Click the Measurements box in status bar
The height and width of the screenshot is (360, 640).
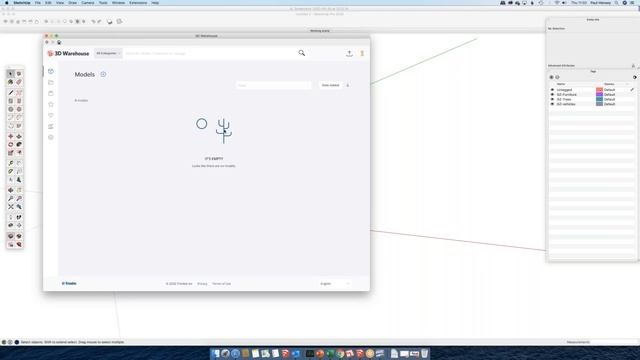point(614,342)
